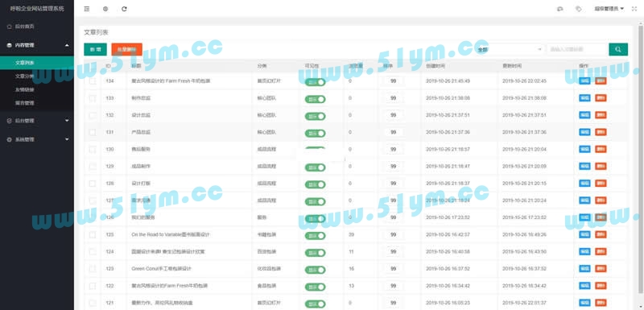Toggle visibility switch for article 129
The width and height of the screenshot is (644, 310).
pos(315,167)
